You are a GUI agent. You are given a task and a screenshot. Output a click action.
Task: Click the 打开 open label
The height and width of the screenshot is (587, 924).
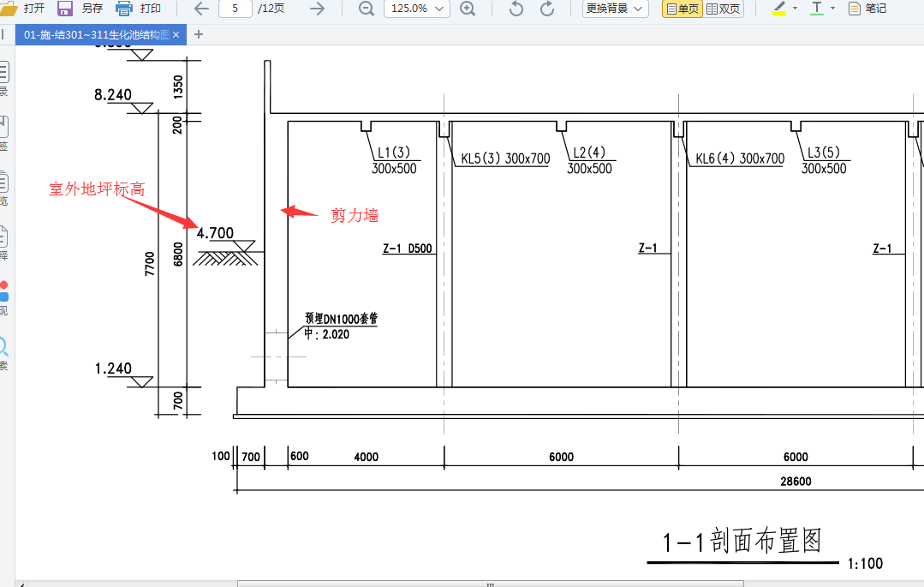point(34,9)
